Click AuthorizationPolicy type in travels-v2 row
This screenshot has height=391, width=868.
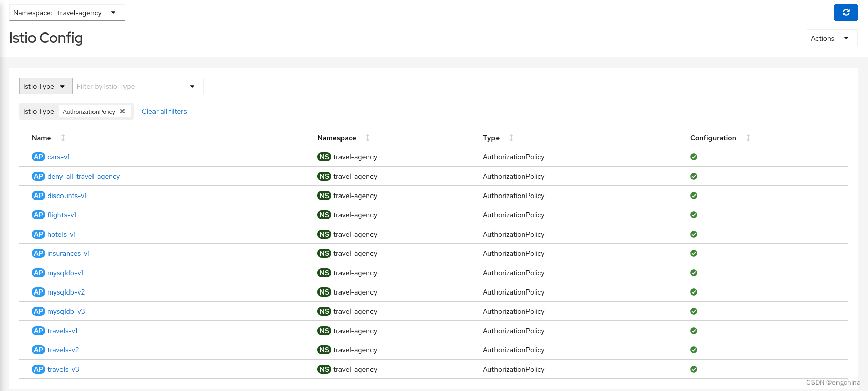pyautogui.click(x=513, y=350)
